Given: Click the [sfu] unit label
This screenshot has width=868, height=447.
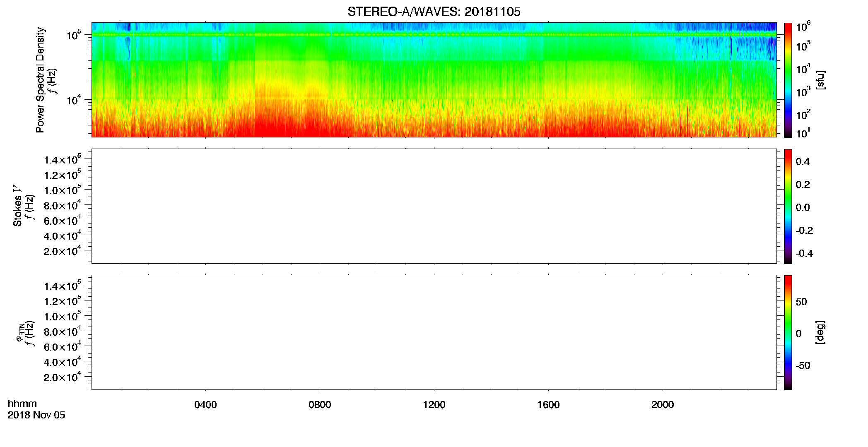Looking at the screenshot, I should click(x=820, y=80).
